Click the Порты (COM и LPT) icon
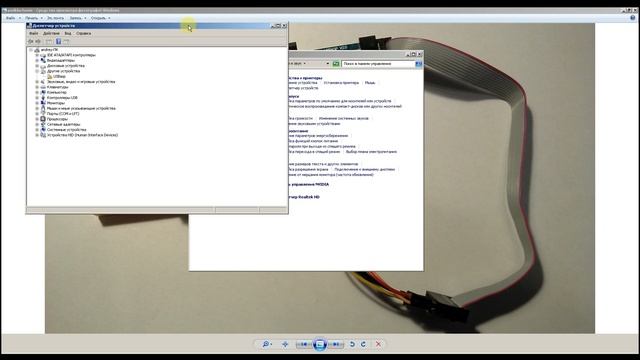This screenshot has height=360, width=640. coord(43,114)
